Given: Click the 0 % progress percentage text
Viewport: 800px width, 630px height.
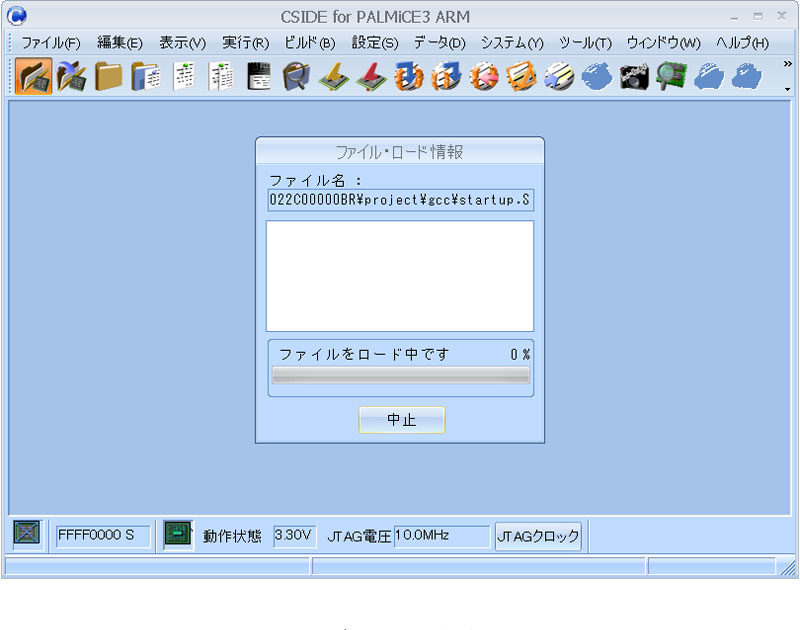Looking at the screenshot, I should [520, 354].
